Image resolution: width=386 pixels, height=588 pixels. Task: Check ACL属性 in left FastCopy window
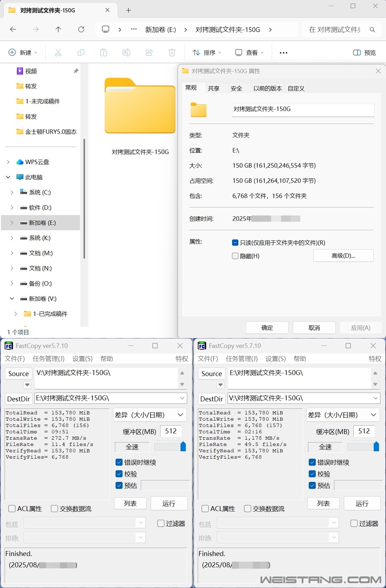click(x=12, y=509)
